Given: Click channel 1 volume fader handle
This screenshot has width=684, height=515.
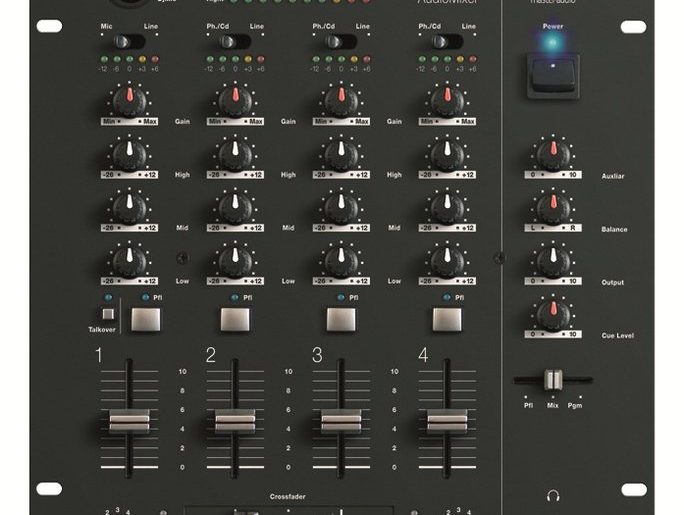Looking at the screenshot, I should click(x=129, y=421).
